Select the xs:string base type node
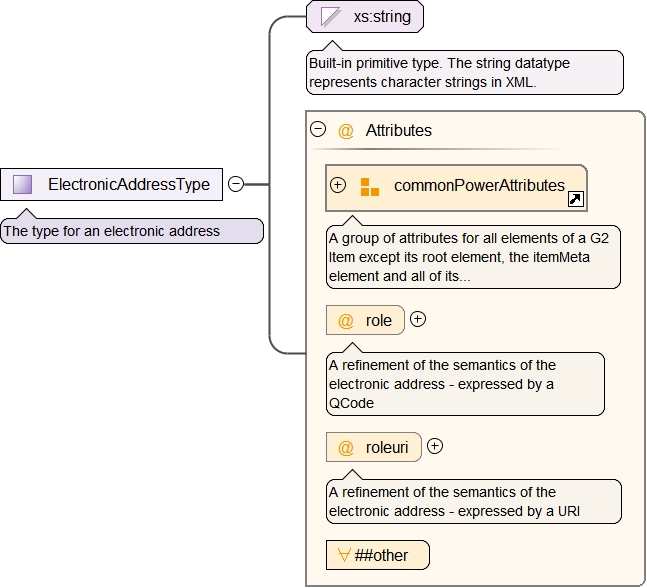647x588 pixels. [375, 17]
